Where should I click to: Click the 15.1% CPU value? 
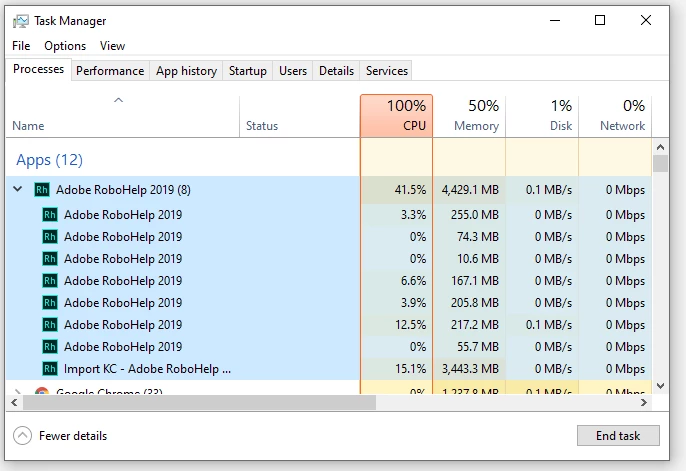[410, 369]
